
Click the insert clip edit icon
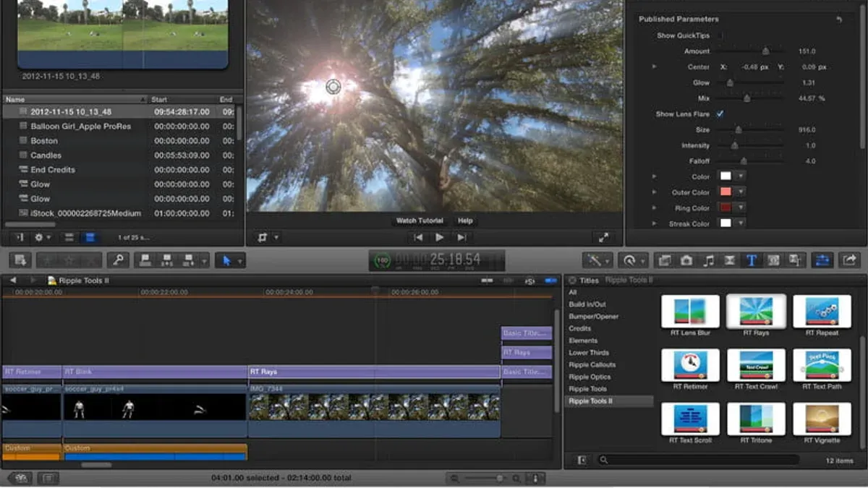[168, 260]
